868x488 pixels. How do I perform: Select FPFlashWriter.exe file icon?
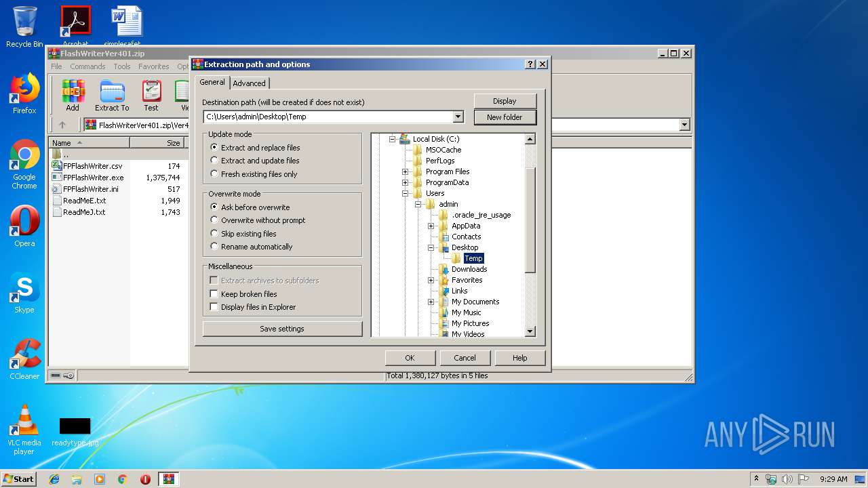click(57, 178)
